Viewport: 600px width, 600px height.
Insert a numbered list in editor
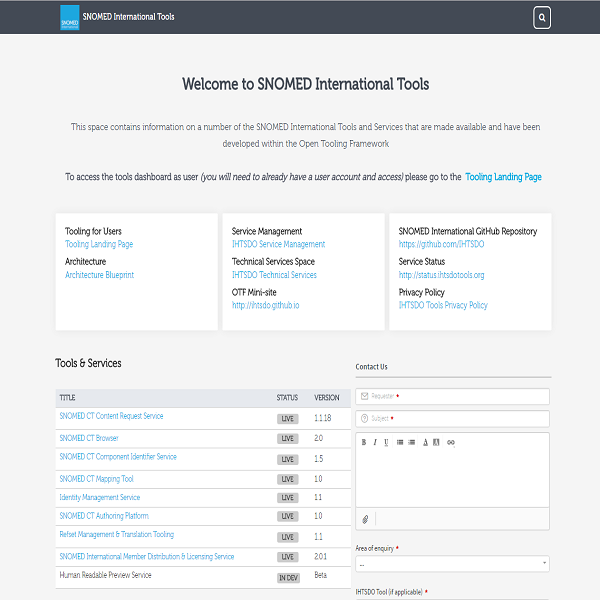click(412, 442)
